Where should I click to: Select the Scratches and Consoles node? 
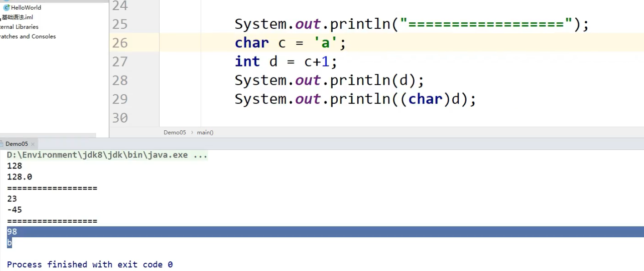tap(28, 36)
